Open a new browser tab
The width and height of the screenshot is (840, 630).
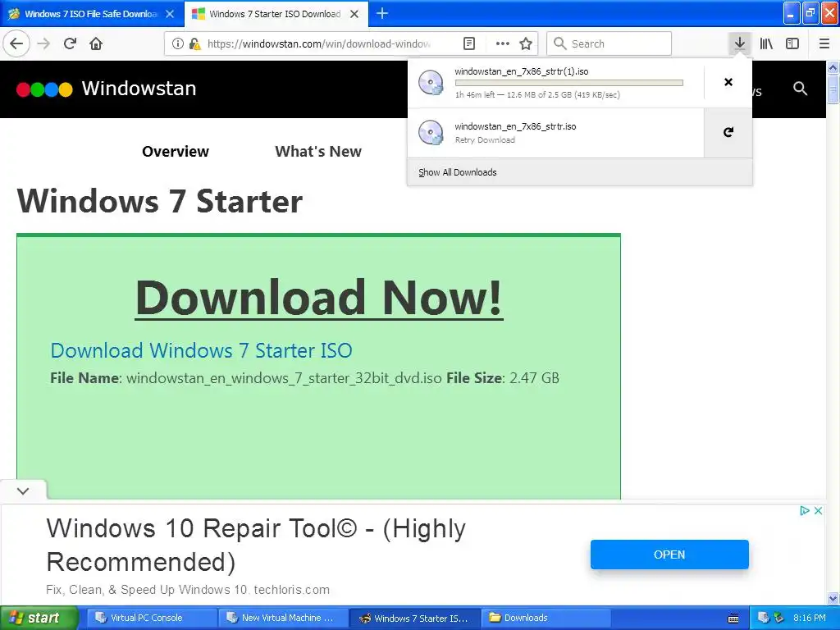382,13
